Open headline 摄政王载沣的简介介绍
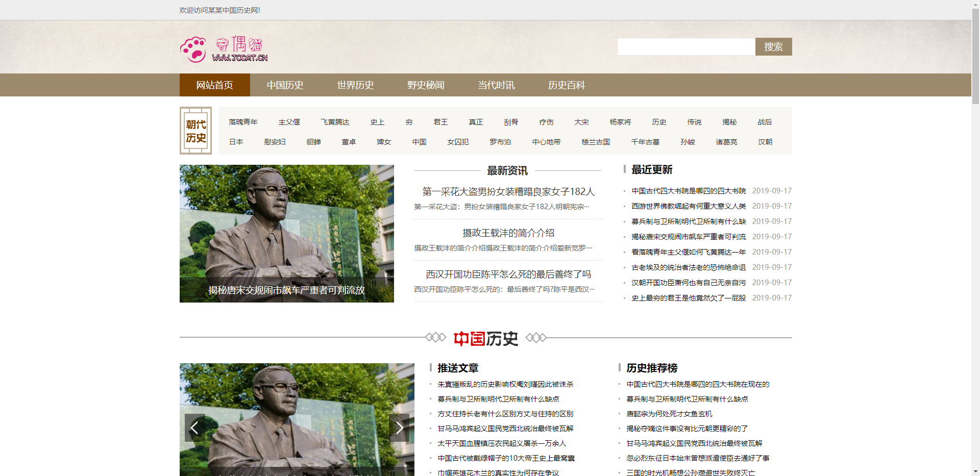 point(509,233)
